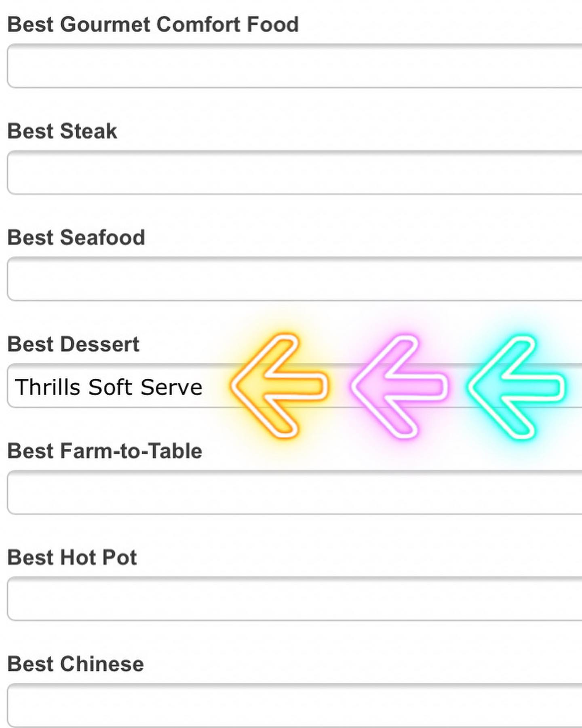Click the Best Dessert label
The width and height of the screenshot is (582, 728).
pos(73,344)
